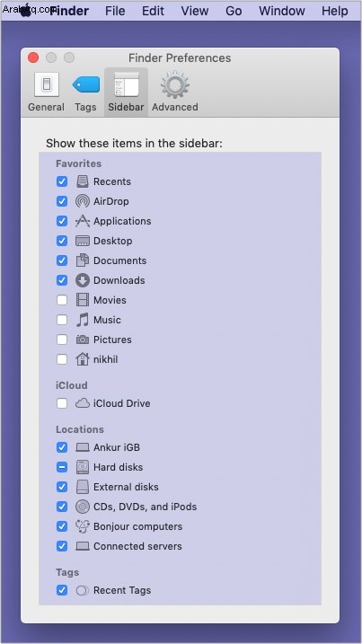Click the Bonjour computers icon
Screen dimensions: 362x644
83,526
